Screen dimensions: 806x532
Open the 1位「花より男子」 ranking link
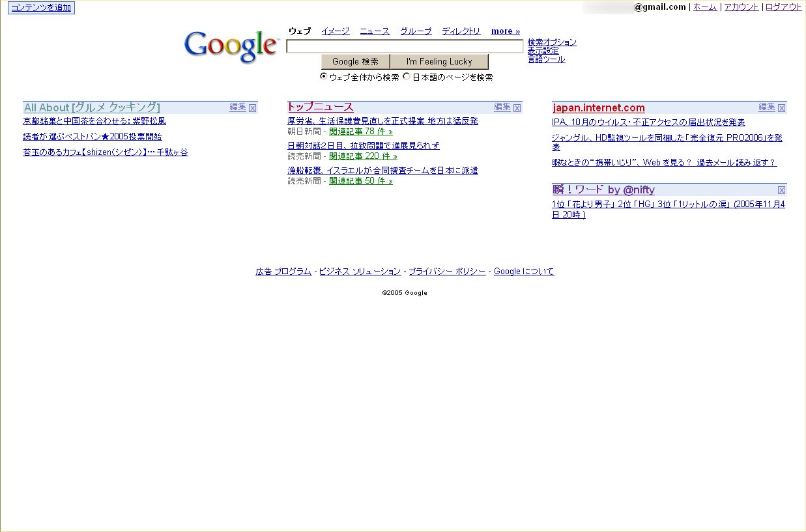tap(669, 210)
